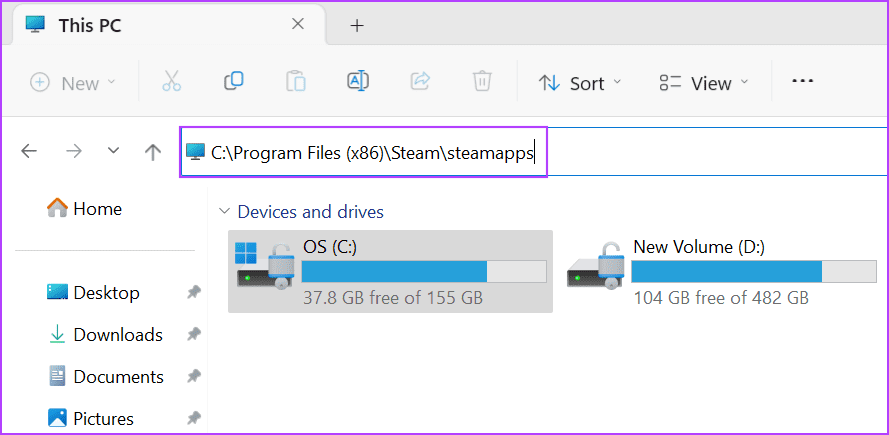889x435 pixels.
Task: Click inside the address bar path field
Action: coord(534,151)
